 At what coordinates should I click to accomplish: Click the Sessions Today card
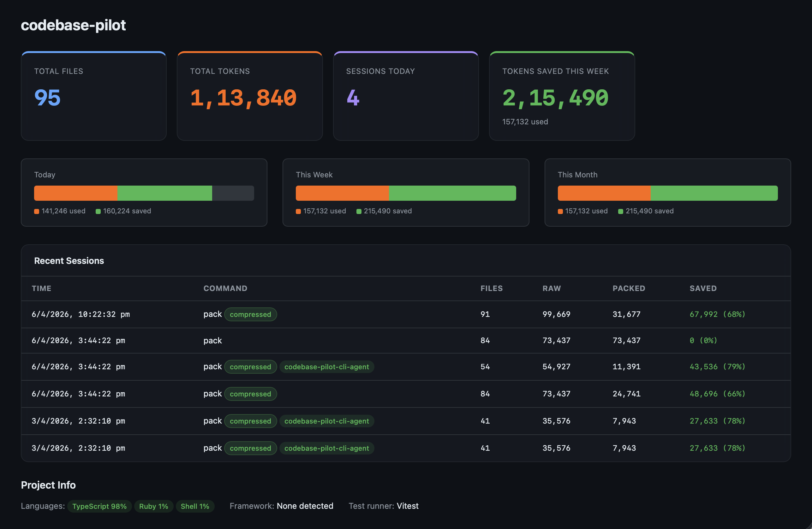click(406, 97)
